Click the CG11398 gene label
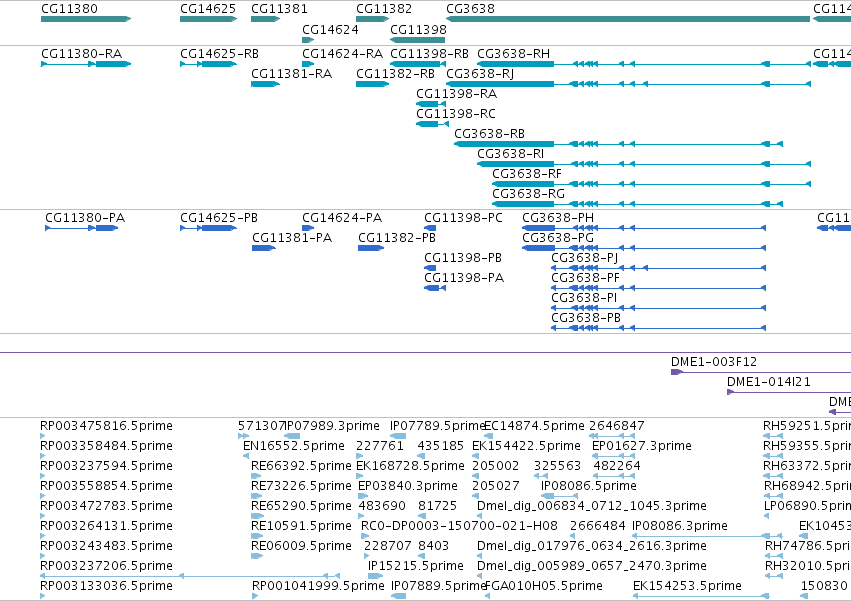Screen dimensions: 851x601 [418, 30]
